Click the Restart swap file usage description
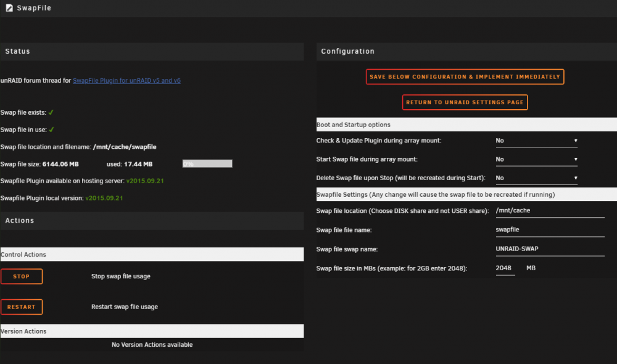 [x=125, y=307]
